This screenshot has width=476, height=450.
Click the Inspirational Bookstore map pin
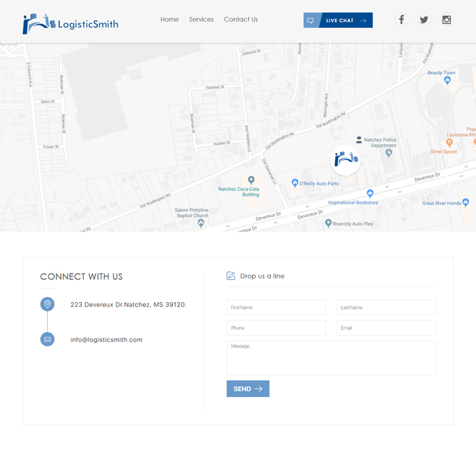pos(370,194)
